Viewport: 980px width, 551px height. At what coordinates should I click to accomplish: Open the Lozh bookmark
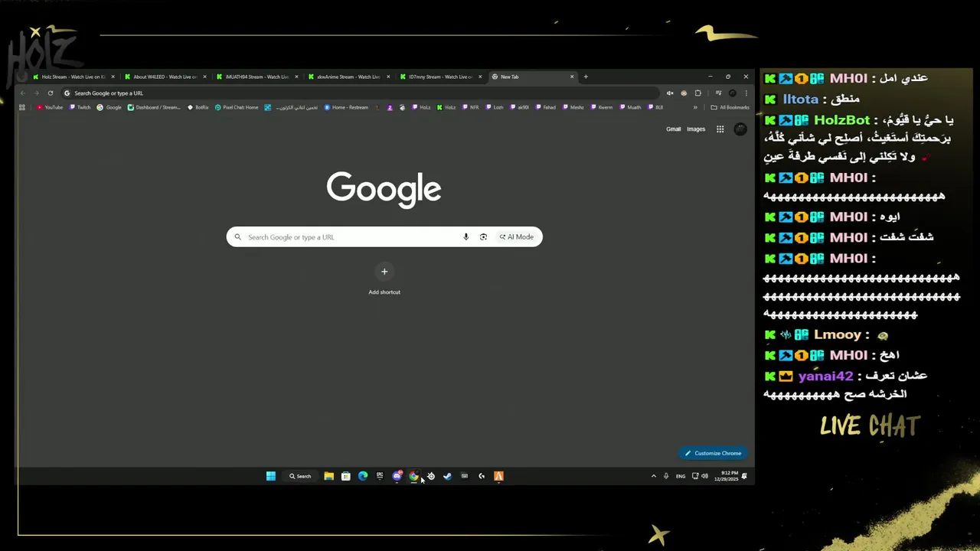(x=495, y=107)
